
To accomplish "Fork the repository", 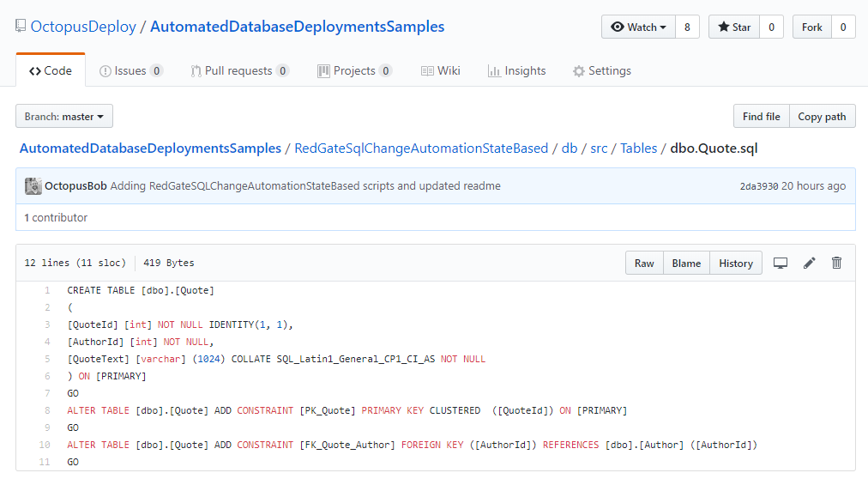I will (x=811, y=27).
